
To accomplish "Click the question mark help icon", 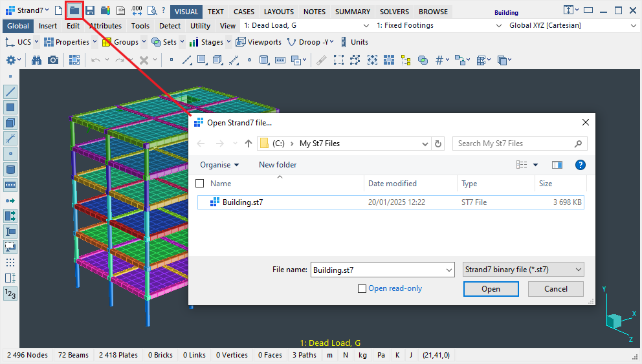I will 163,10.
